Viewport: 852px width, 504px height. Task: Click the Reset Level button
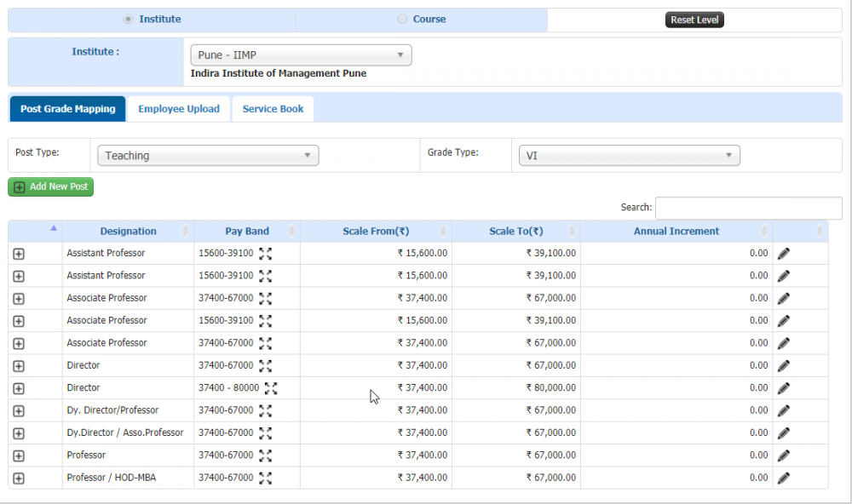click(x=694, y=20)
